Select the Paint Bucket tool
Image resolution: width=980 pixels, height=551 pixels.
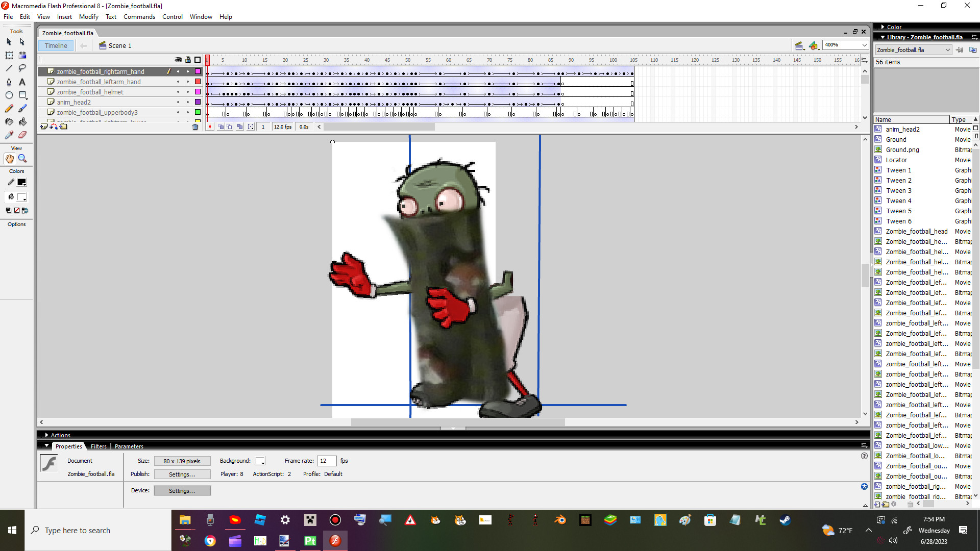(x=22, y=121)
